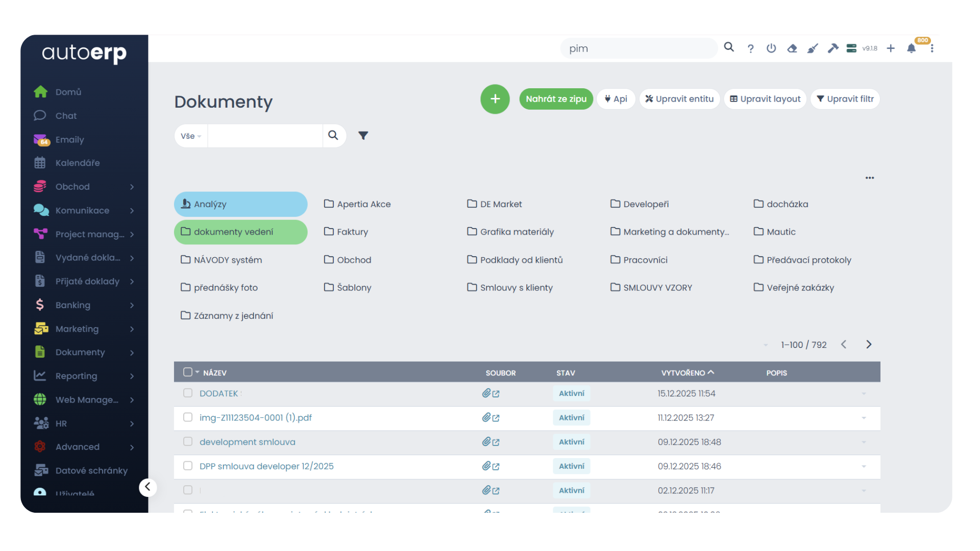The height and width of the screenshot is (551, 980).
Task: Open the DPP smlouva developer 12/2025 link
Action: pos(266,466)
